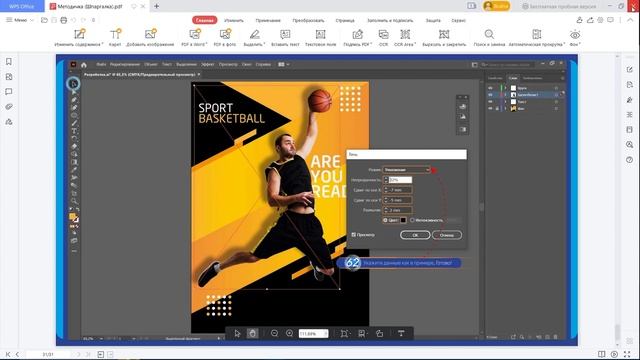
Task: Open the Меню dropdown
Action: pos(20,20)
